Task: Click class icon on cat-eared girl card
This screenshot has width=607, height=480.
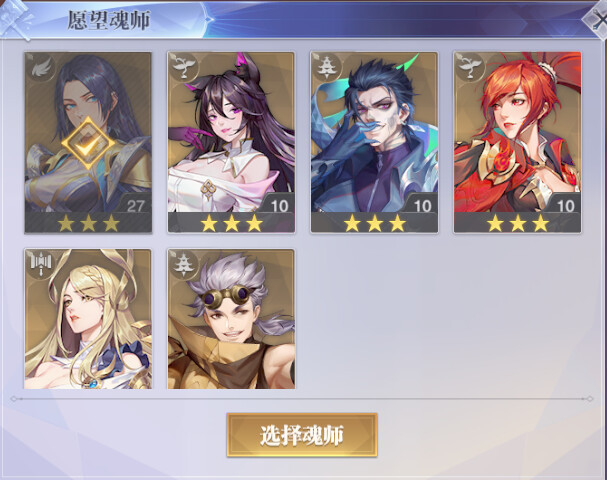Action: [x=183, y=68]
